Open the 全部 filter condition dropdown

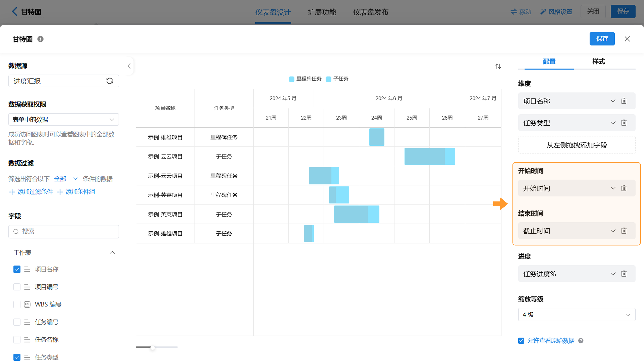(x=66, y=179)
